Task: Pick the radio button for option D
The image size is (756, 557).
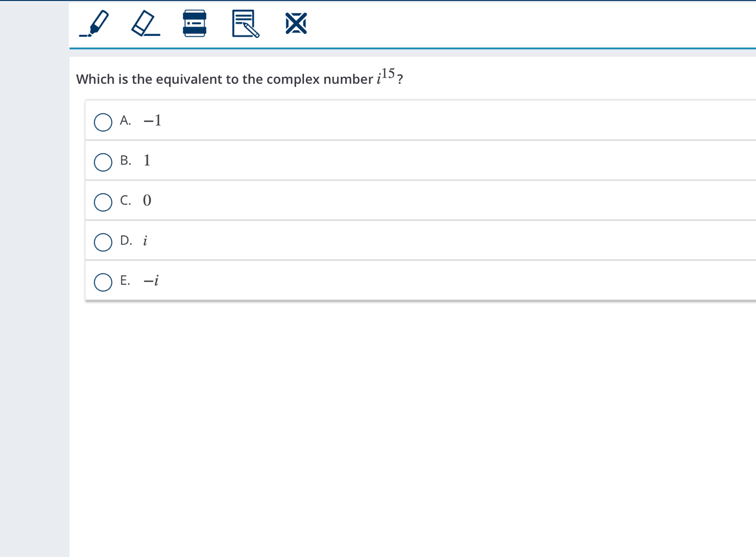Action: pos(103,242)
